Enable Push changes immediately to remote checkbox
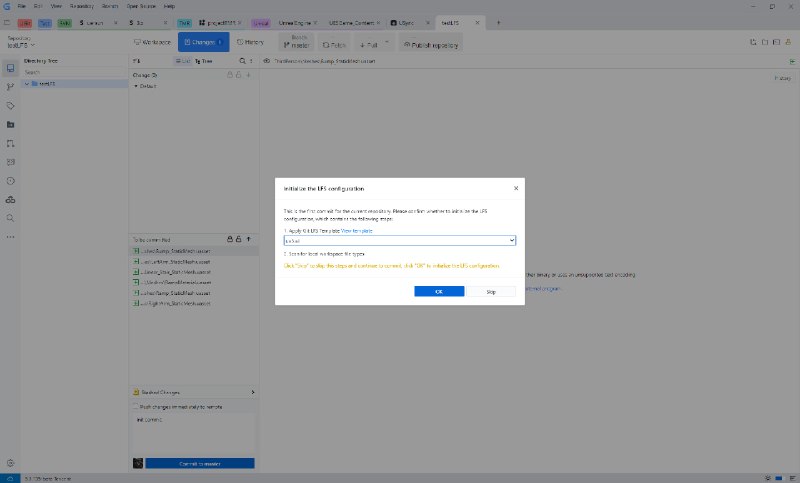Image resolution: width=800 pixels, height=483 pixels. pos(137,407)
